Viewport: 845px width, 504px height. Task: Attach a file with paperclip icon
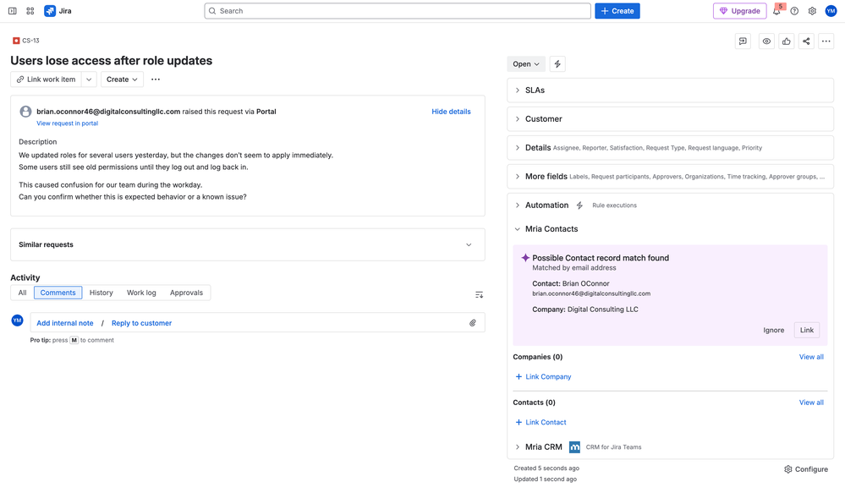point(473,323)
